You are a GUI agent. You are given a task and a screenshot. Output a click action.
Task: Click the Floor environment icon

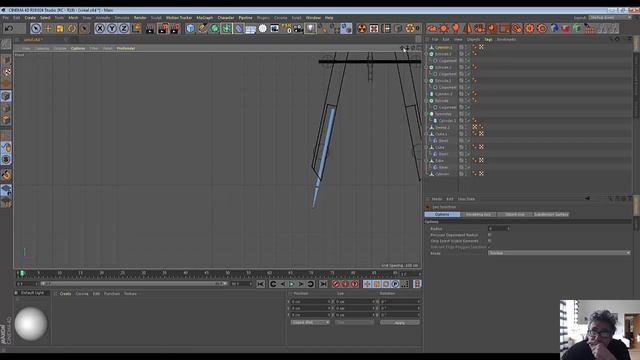pyautogui.click(x=251, y=28)
